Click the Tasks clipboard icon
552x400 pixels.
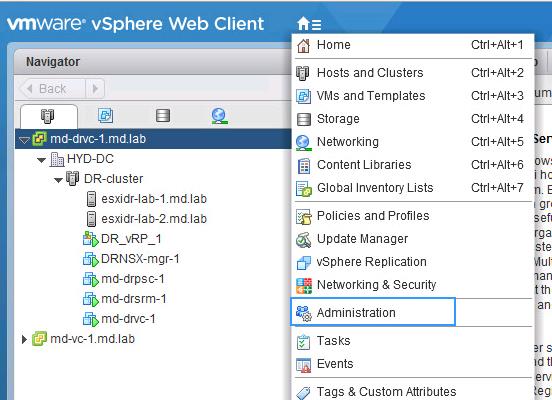303,342
